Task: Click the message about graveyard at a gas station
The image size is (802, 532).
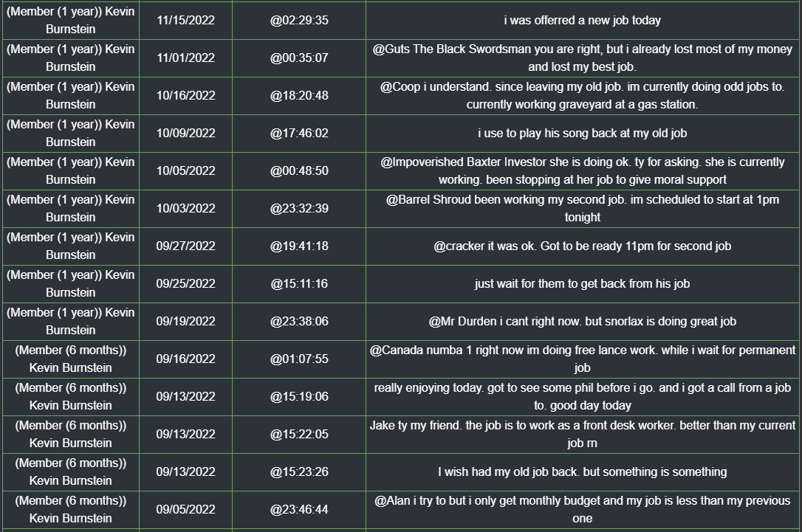Action: [x=582, y=96]
